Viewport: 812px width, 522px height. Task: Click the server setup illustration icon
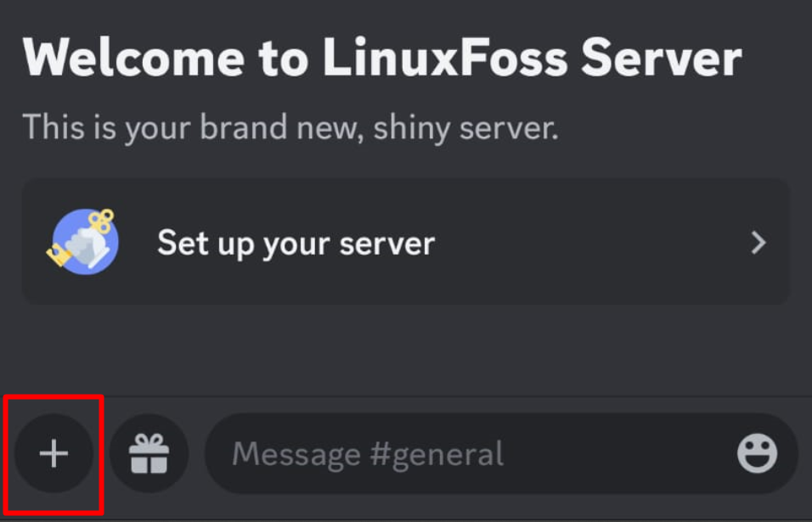click(x=84, y=241)
